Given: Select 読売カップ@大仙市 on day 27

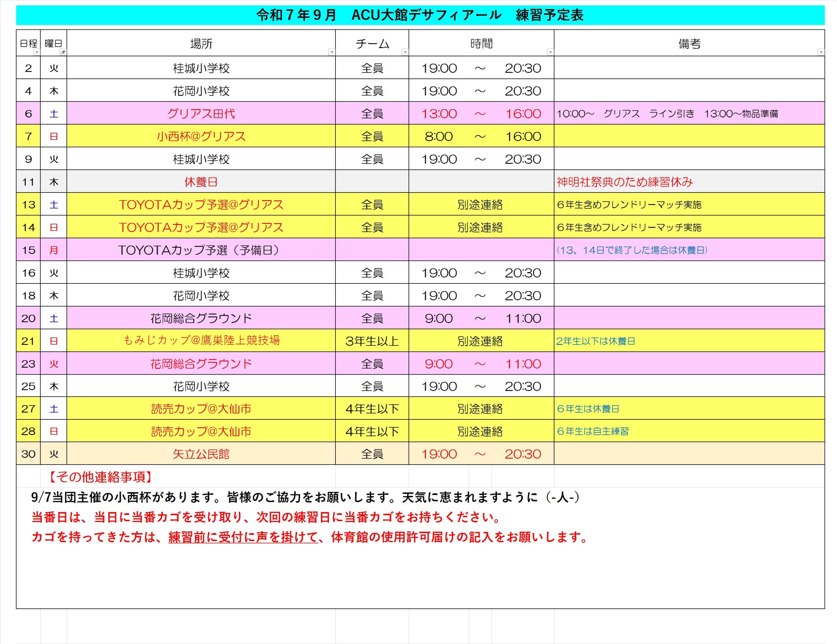Looking at the screenshot, I should [x=201, y=409].
